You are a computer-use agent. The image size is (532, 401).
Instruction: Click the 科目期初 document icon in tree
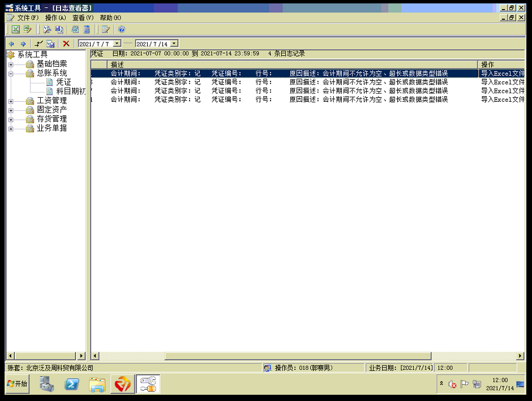50,91
